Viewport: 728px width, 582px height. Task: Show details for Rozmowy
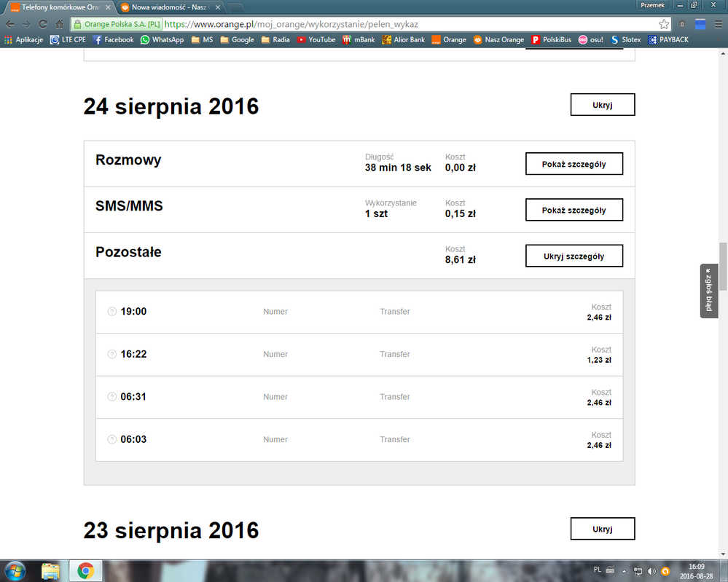tap(574, 164)
